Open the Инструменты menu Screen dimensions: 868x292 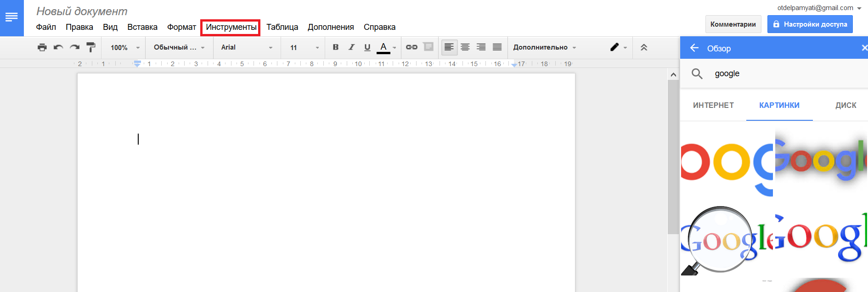(231, 27)
